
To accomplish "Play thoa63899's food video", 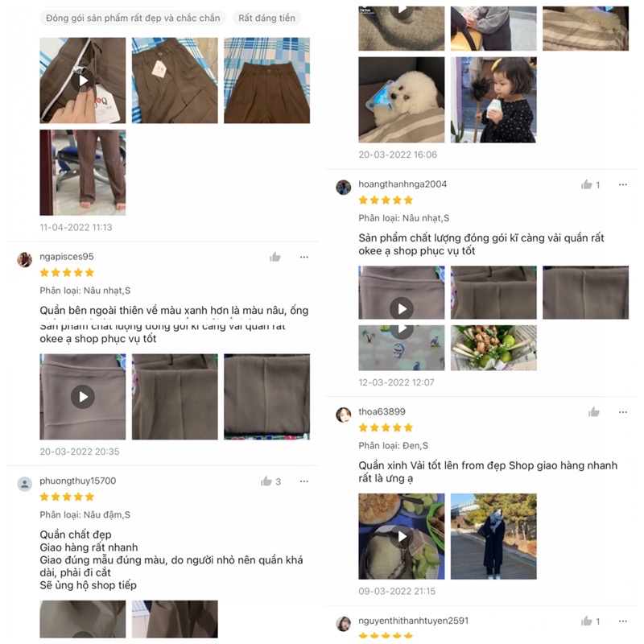I will coord(401,536).
